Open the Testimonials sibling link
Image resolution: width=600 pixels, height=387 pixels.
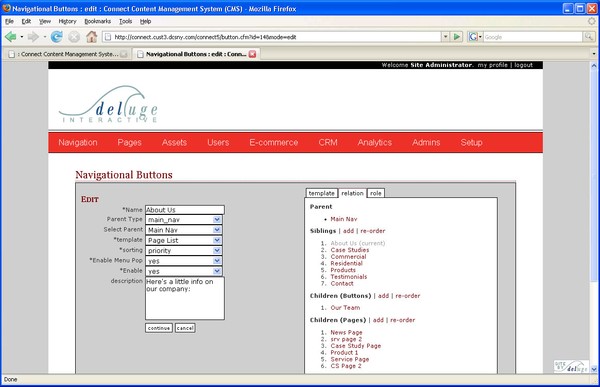(349, 276)
